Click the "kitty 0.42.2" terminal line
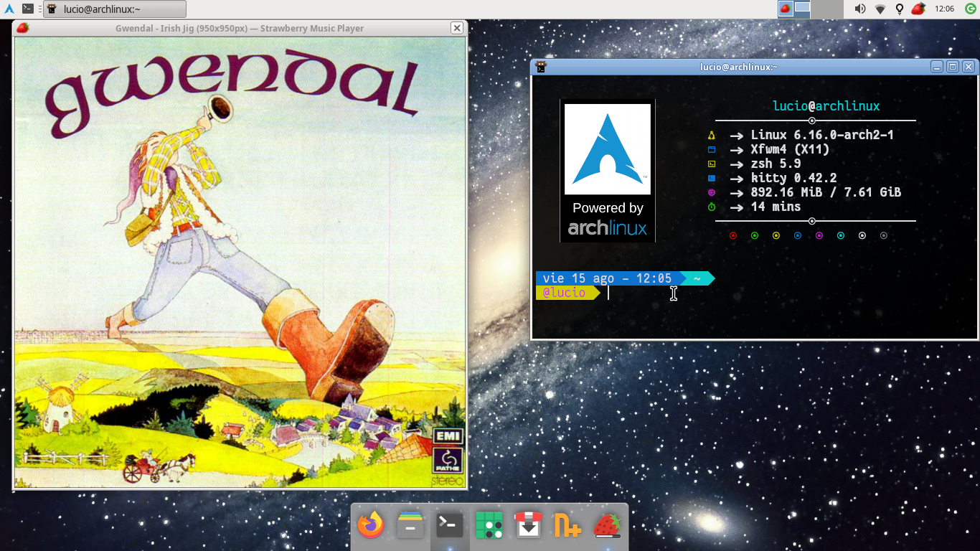 click(793, 178)
